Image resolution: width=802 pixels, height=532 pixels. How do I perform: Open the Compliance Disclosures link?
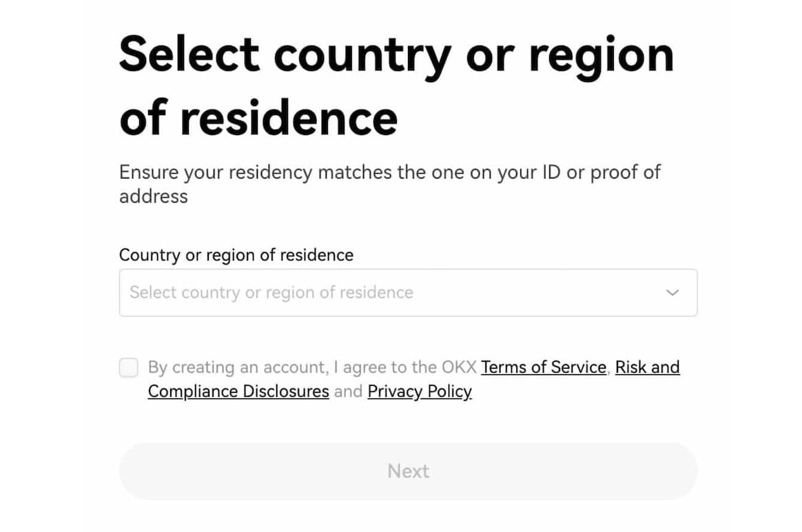tap(238, 391)
